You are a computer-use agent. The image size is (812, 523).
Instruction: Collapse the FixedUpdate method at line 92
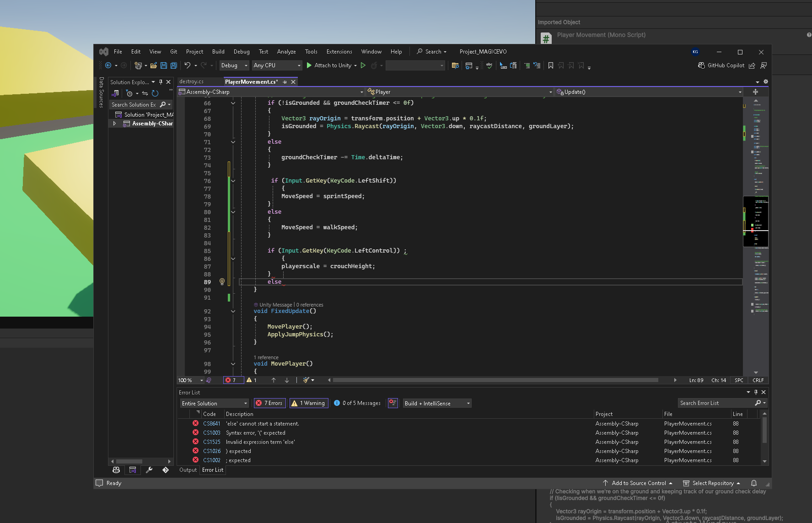233,311
